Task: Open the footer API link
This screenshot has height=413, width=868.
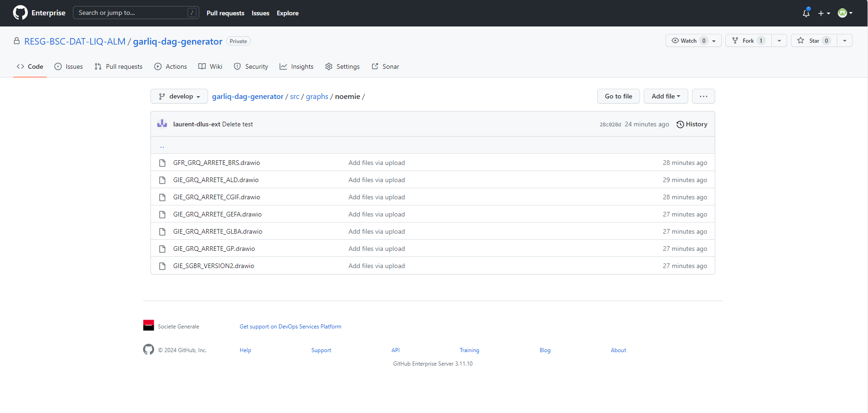Action: [396, 350]
